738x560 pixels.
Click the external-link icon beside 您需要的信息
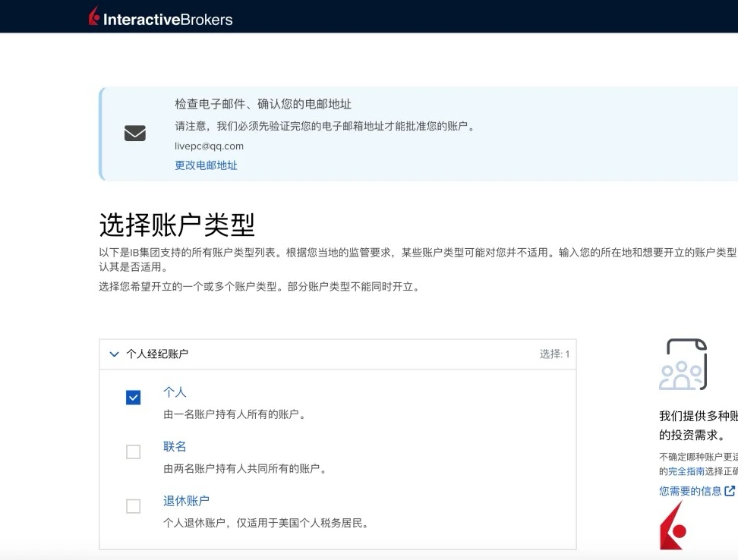(730, 491)
